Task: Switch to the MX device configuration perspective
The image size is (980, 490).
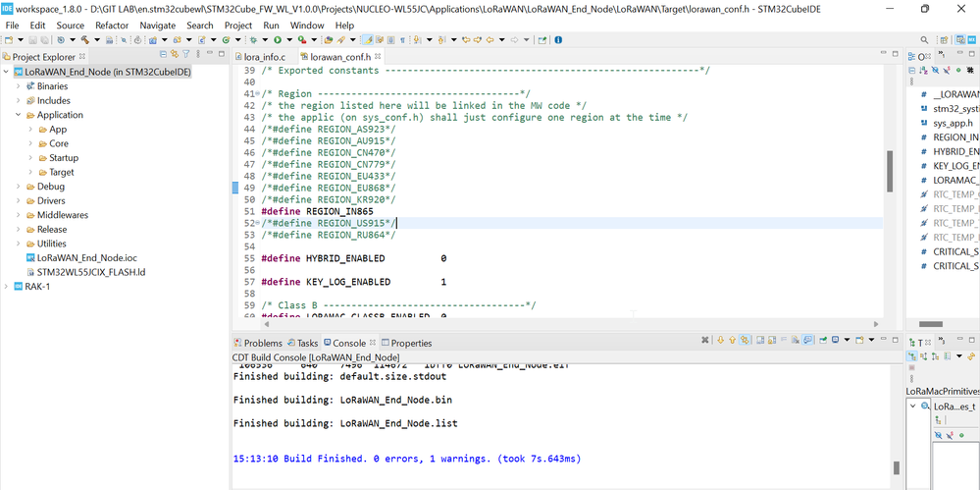Action: 972,39
